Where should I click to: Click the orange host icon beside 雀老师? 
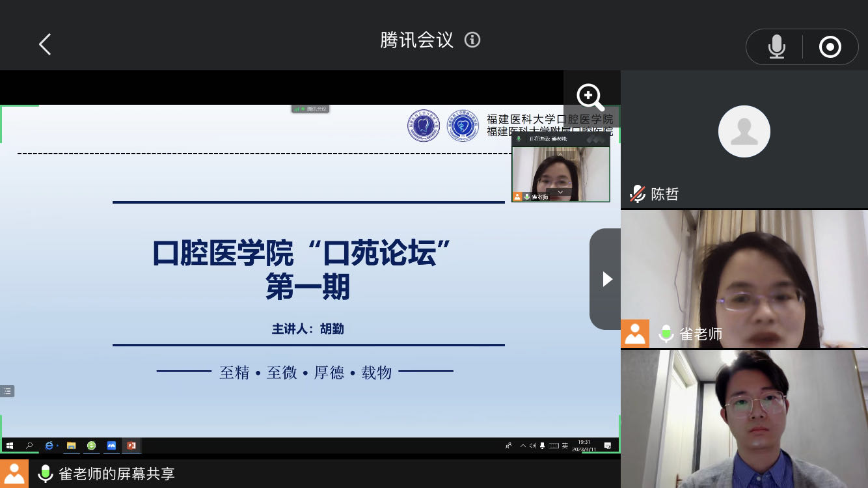[x=635, y=334]
